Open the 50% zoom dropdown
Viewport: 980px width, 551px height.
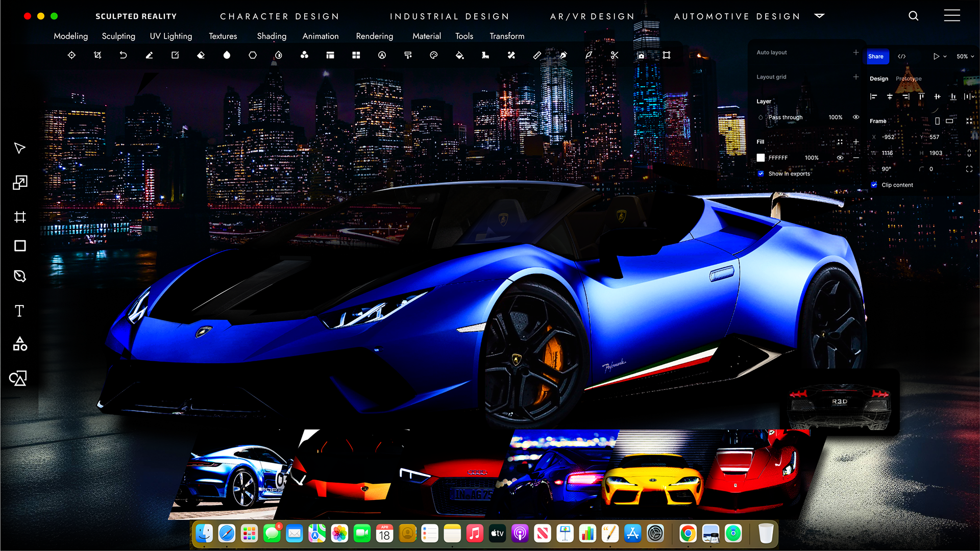(x=965, y=57)
